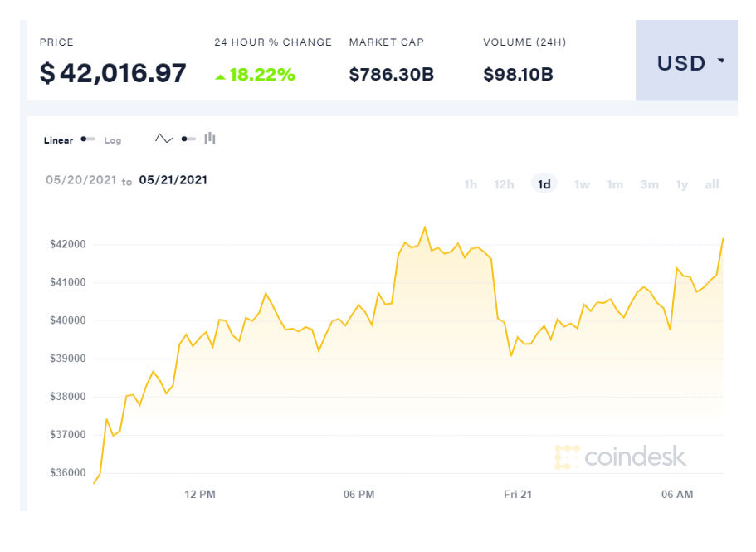Click the line chart icon
Screen dimensions: 756x552
(163, 139)
